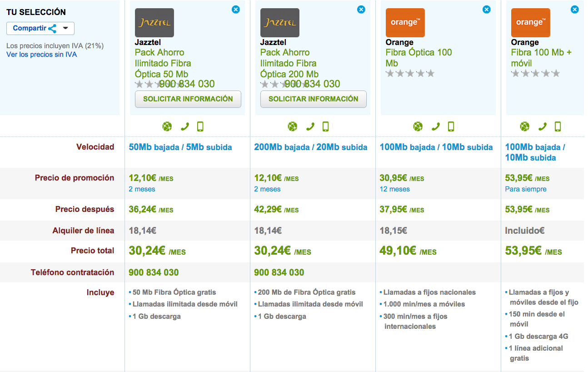
Task: Click the 12 meses promotion duration
Action: [394, 189]
